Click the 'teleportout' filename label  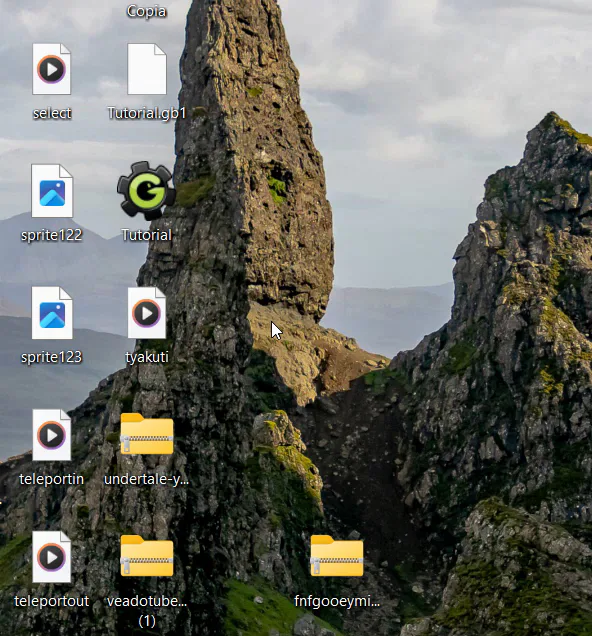point(51,601)
